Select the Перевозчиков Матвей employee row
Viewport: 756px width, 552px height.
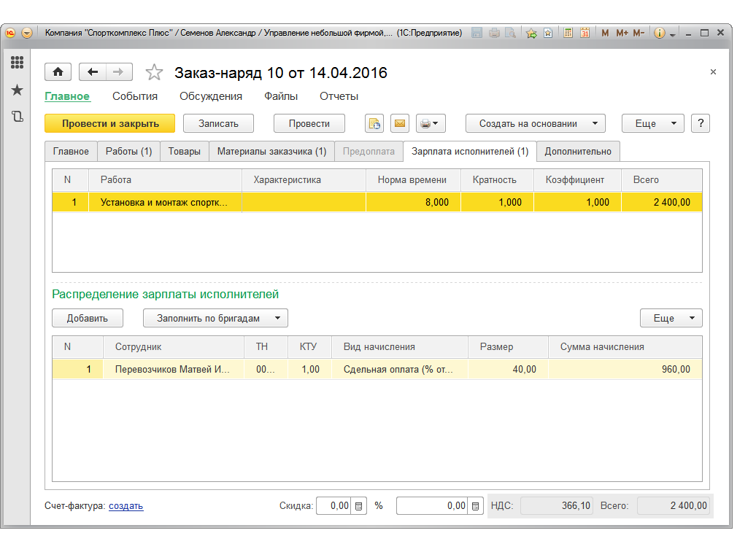[x=172, y=370]
